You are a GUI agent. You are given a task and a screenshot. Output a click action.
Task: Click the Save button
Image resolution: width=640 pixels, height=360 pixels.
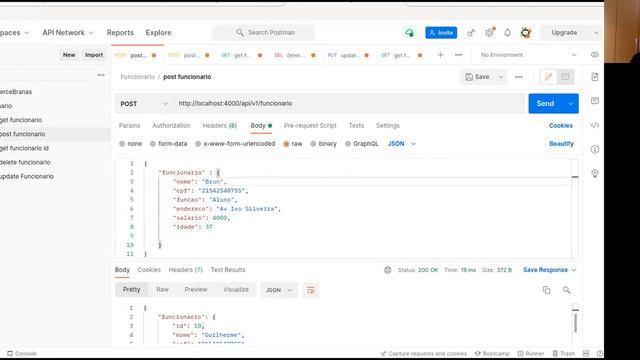(x=478, y=77)
